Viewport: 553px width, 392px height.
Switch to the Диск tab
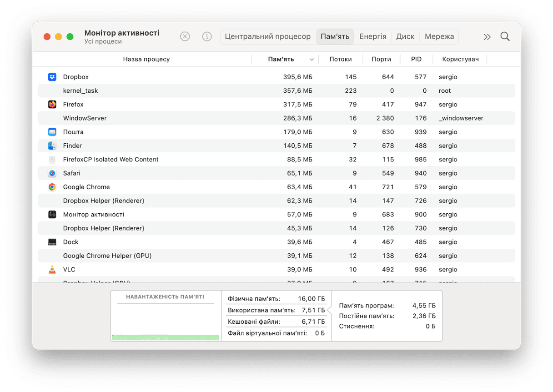tap(405, 36)
